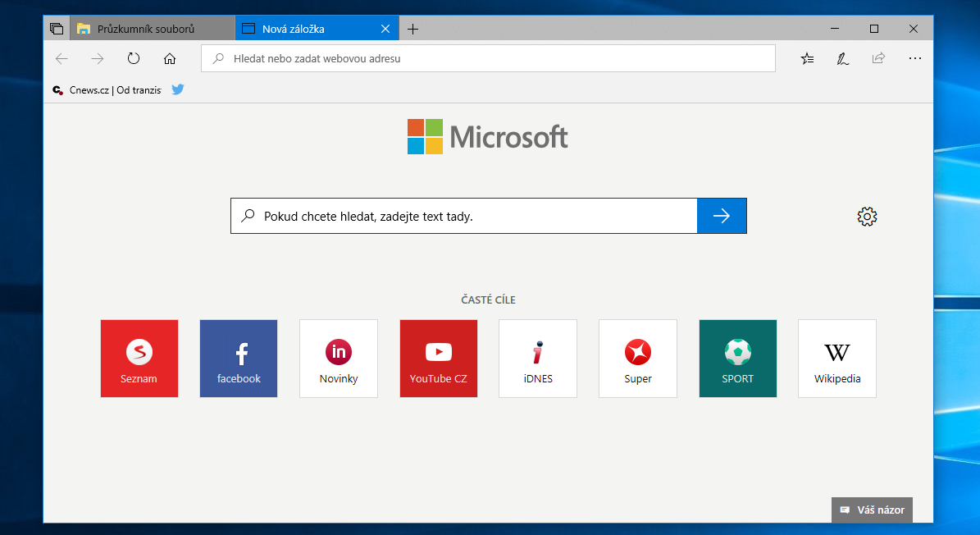This screenshot has height=535, width=980.
Task: Open the new tab page settings gear
Action: [867, 217]
